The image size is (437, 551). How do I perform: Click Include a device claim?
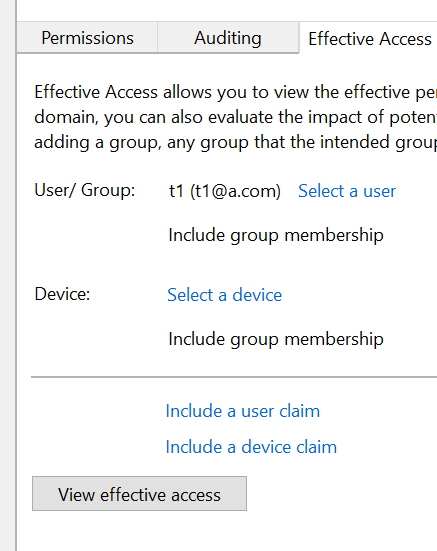pyautogui.click(x=251, y=447)
